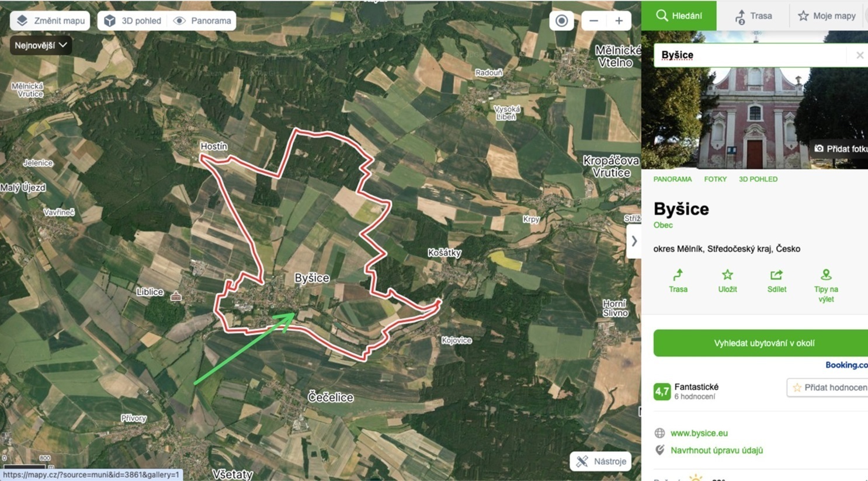This screenshot has height=481, width=868.
Task: Add a photo with Přidat fotku
Action: click(x=840, y=149)
